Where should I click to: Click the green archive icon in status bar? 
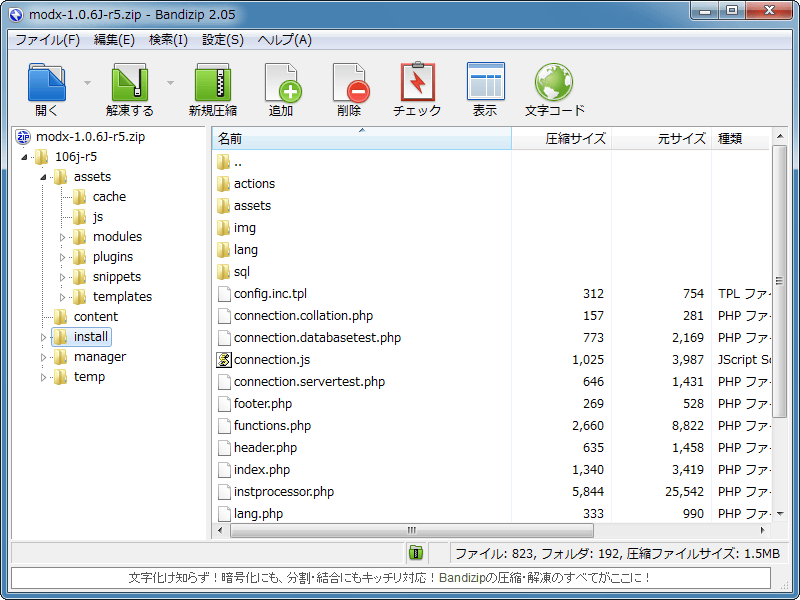[x=416, y=553]
